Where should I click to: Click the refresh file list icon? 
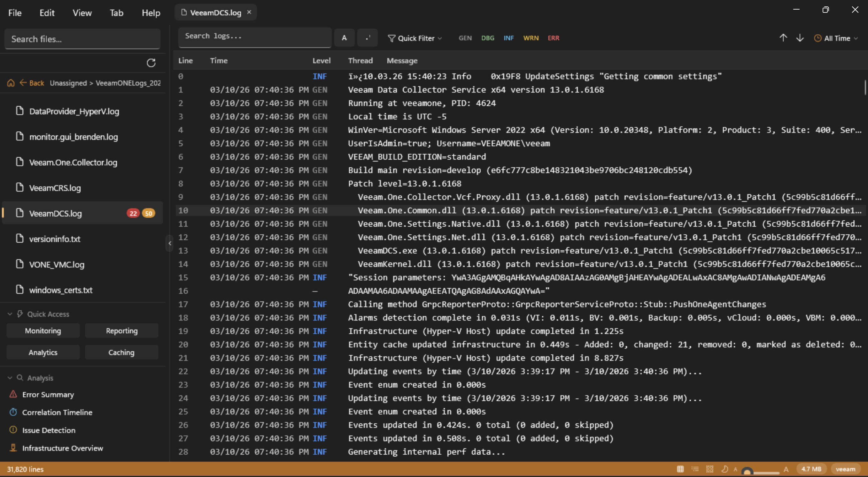tap(151, 63)
